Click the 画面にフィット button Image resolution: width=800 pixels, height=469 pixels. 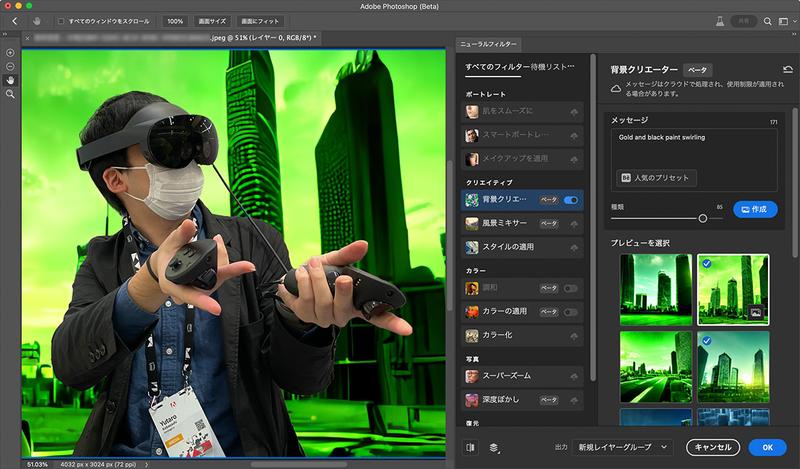coord(260,21)
